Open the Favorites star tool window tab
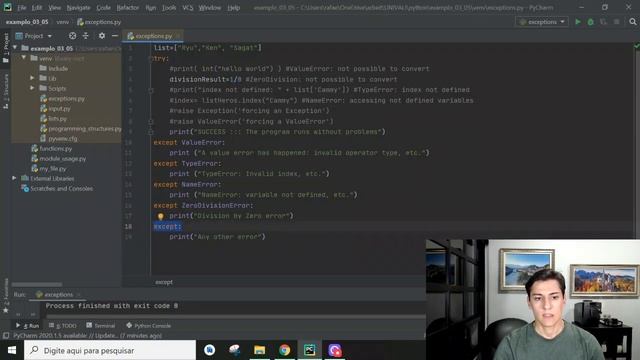The image size is (640, 360). click(x=6, y=297)
